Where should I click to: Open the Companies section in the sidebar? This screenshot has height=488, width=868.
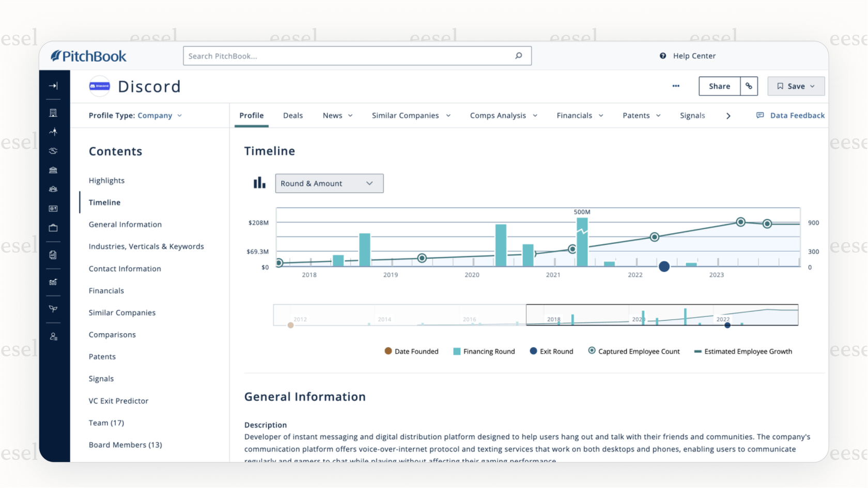pos(53,113)
